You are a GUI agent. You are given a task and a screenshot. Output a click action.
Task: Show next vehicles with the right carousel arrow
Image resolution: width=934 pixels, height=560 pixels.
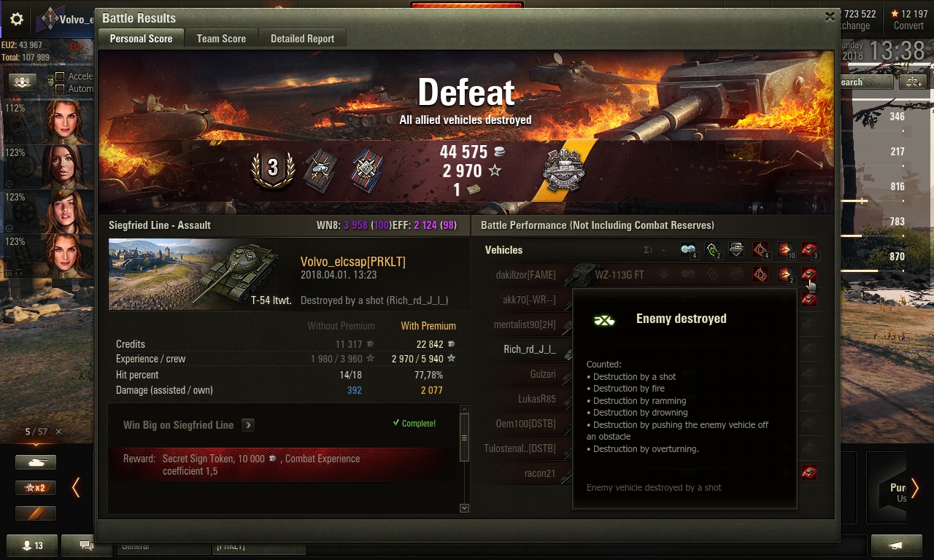(x=914, y=488)
